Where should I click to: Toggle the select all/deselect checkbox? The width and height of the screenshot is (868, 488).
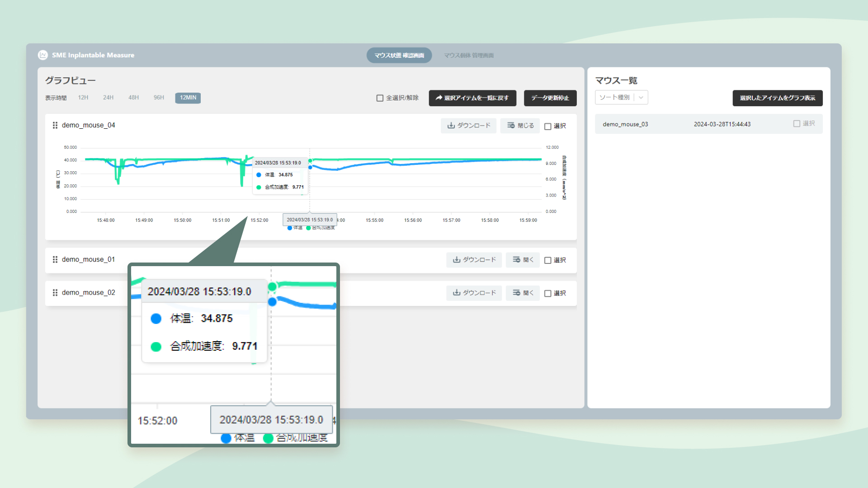[x=380, y=98]
